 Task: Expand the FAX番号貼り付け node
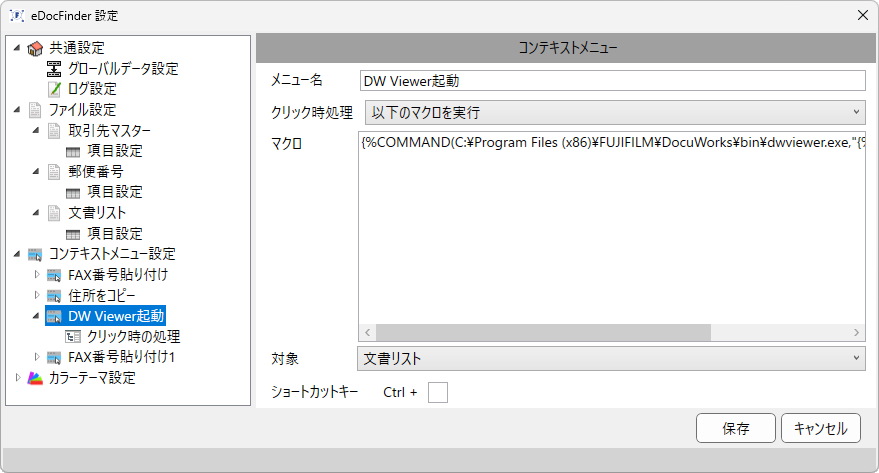[37, 275]
